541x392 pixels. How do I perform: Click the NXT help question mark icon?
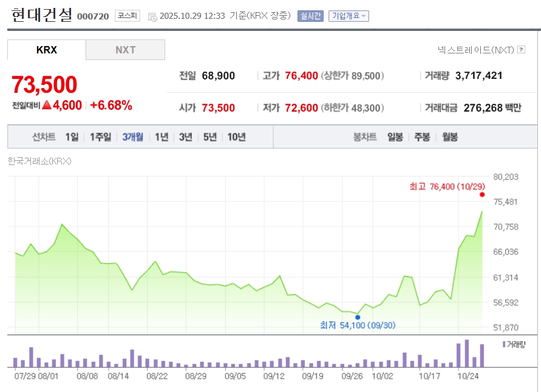pyautogui.click(x=521, y=50)
